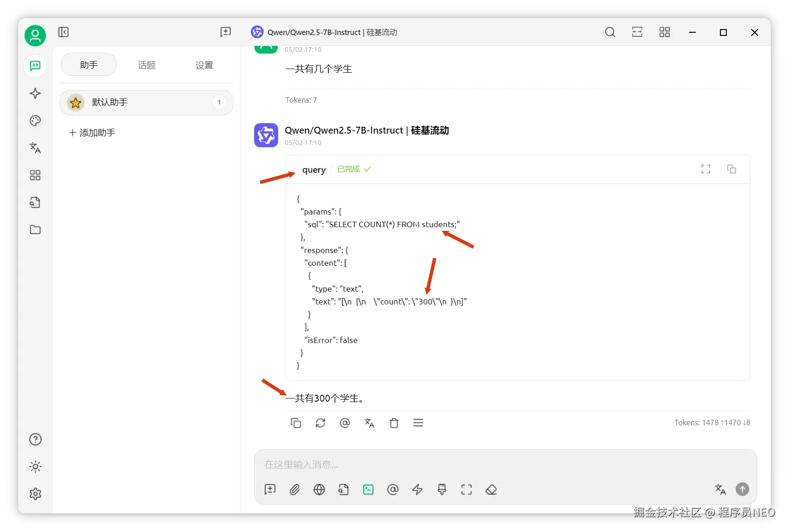Create a new topic from header icon
This screenshot has width=789, height=532.
pos(225,32)
